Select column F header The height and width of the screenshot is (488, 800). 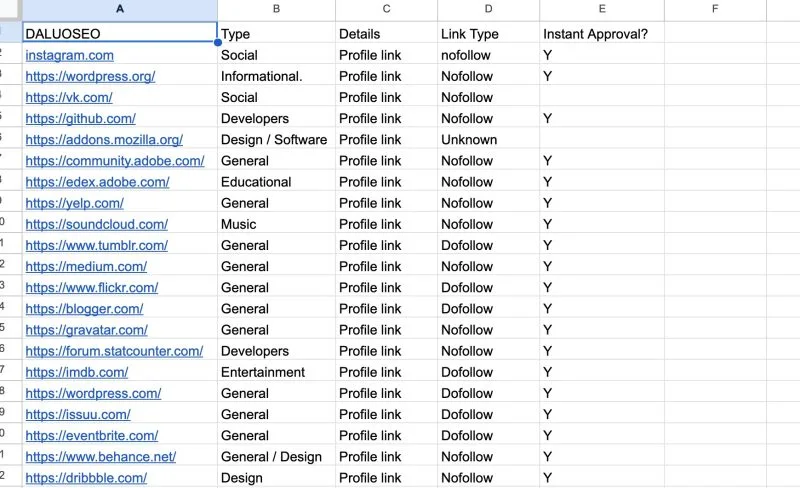pyautogui.click(x=715, y=9)
